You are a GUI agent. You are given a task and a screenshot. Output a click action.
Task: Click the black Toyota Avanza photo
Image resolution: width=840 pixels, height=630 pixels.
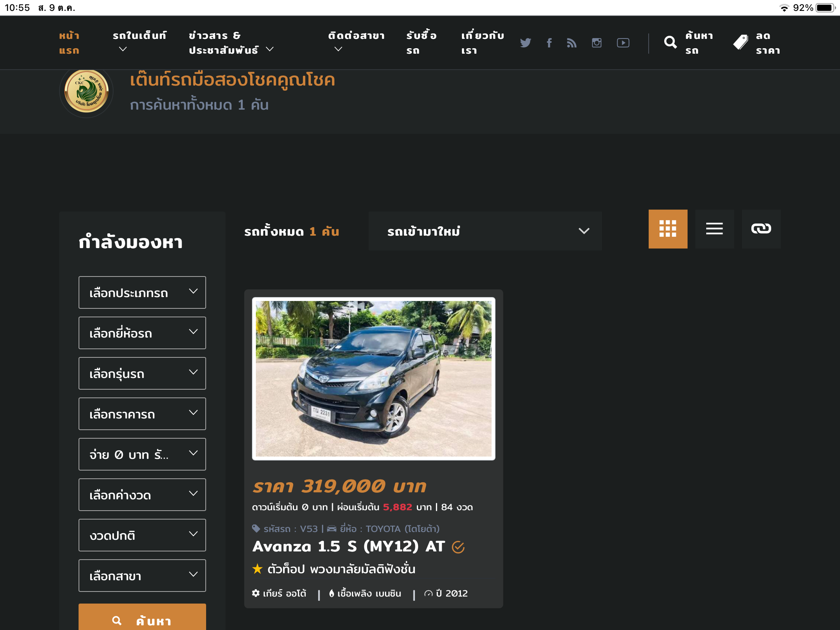pos(373,378)
